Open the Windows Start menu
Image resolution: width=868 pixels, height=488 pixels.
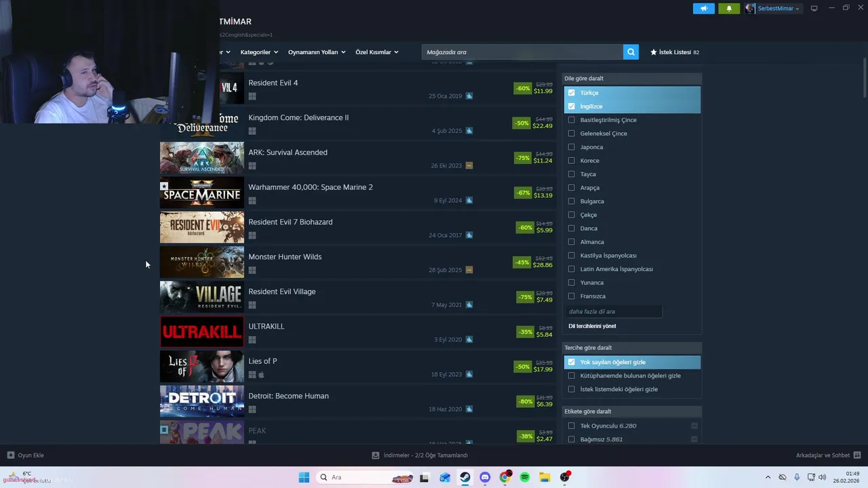tap(304, 477)
